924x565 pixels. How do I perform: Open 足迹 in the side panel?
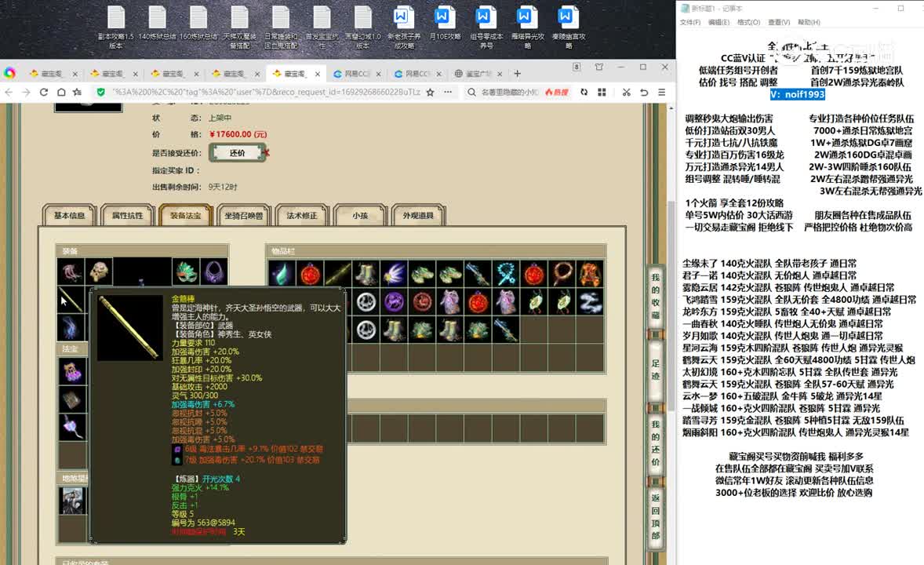pos(655,369)
